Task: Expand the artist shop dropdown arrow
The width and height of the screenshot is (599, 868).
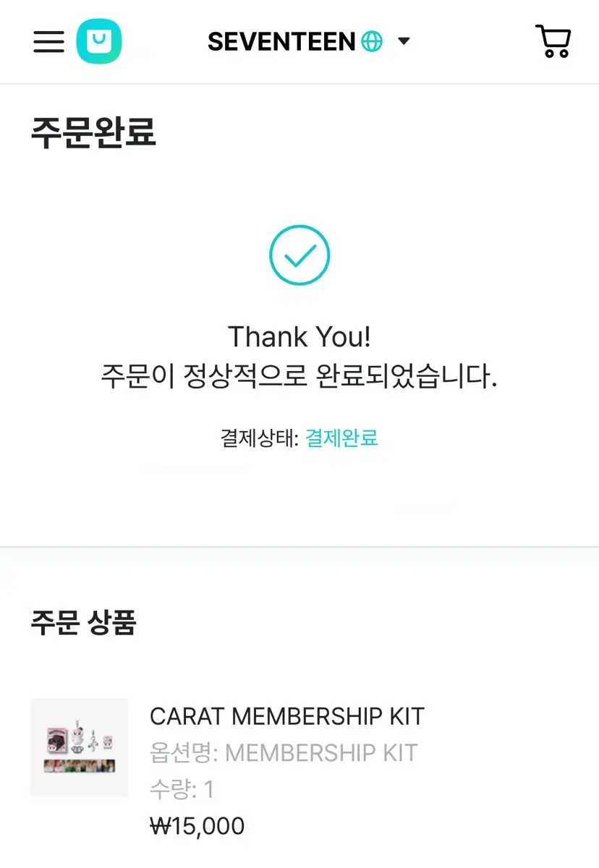Action: coord(404,41)
